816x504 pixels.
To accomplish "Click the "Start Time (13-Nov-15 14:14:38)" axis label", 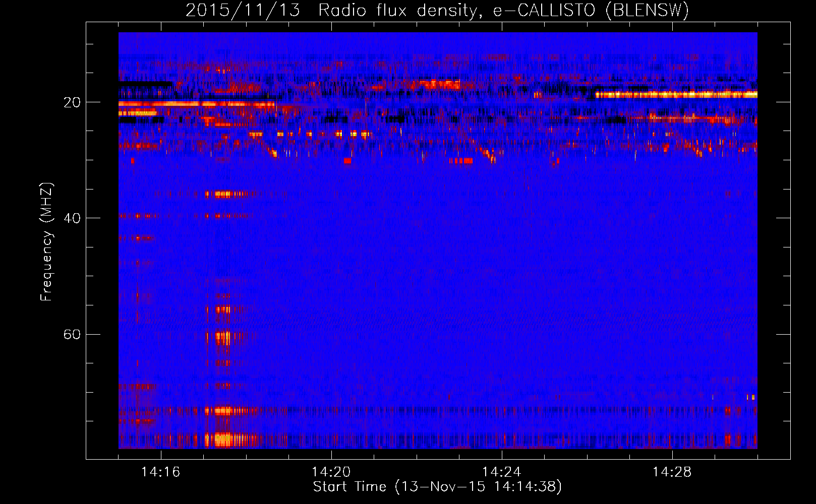I will coord(437,487).
